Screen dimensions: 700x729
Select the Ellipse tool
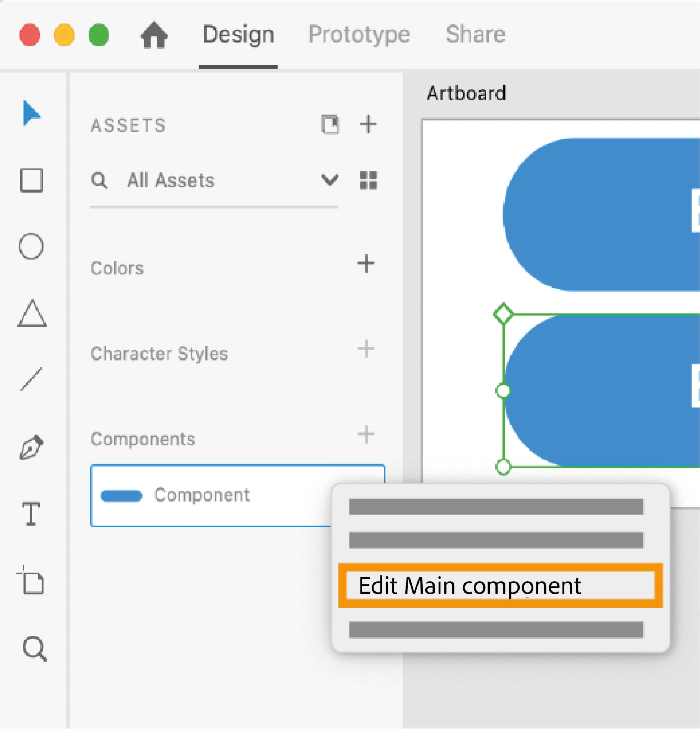point(31,246)
